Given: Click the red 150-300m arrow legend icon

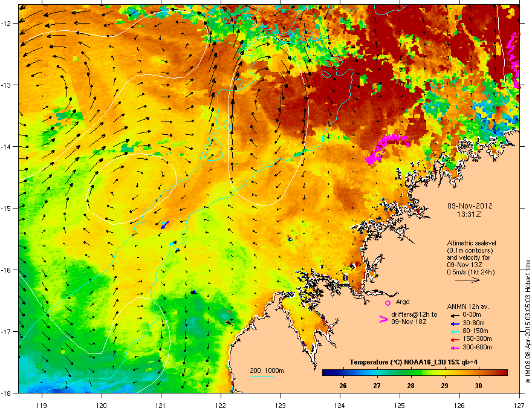Looking at the screenshot, I should [x=455, y=339].
